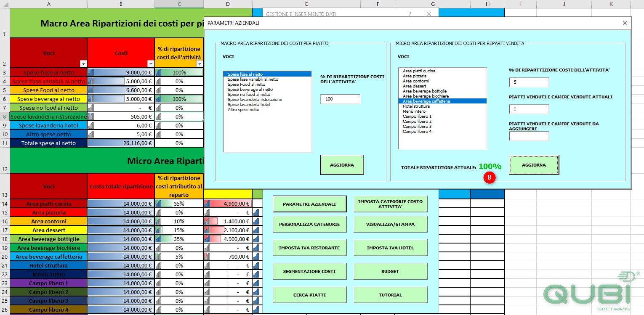Select 'Hotel struttura' cell in spreadsheet

click(49, 265)
